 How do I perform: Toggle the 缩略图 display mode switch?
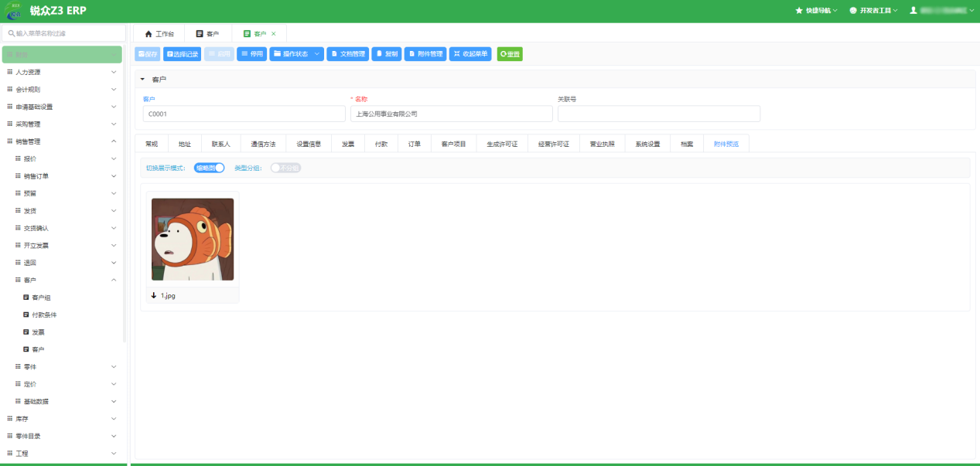pos(209,168)
